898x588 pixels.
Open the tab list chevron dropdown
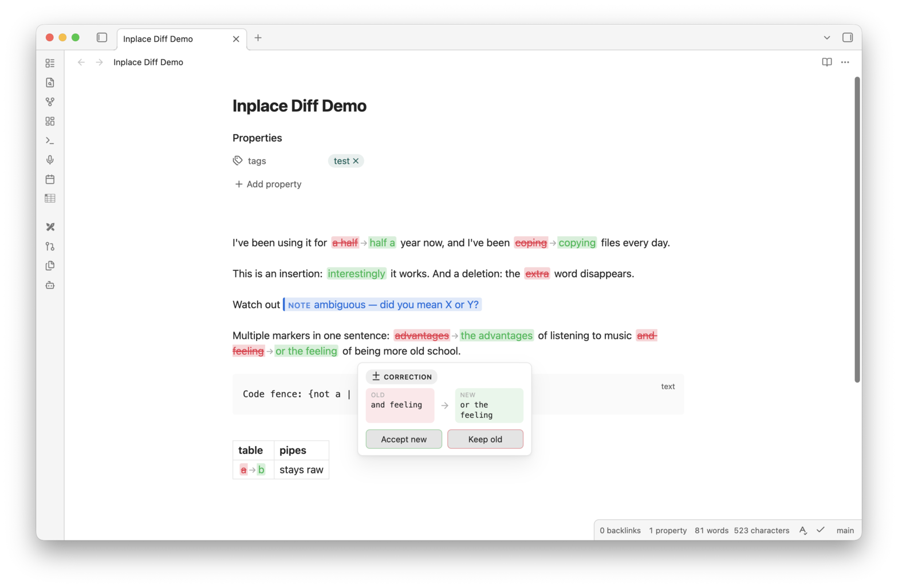[827, 38]
